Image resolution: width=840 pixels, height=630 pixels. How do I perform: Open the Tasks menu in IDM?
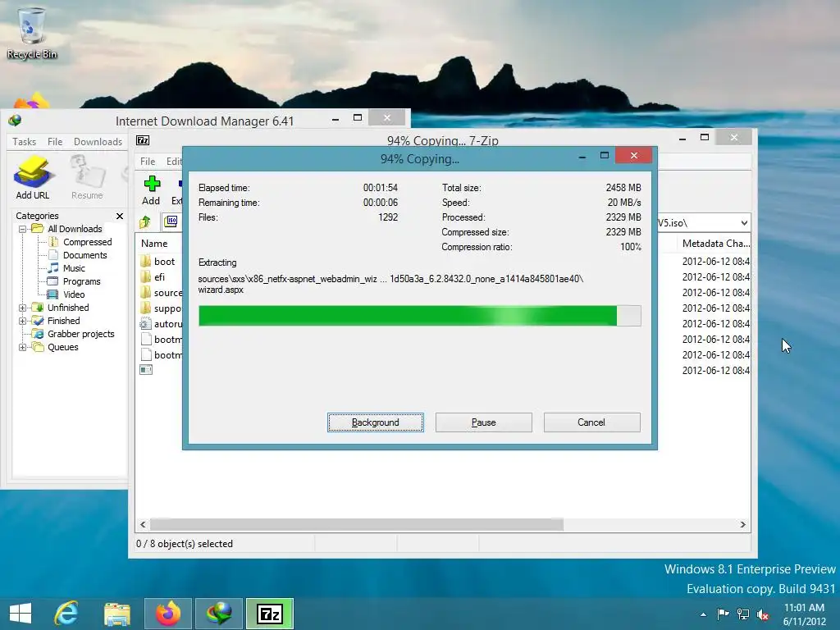[x=24, y=141]
